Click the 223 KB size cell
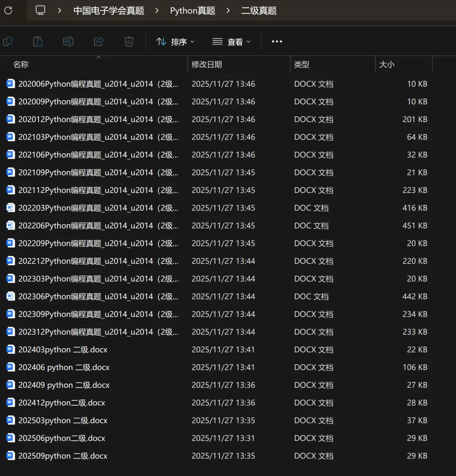Image resolution: width=456 pixels, height=476 pixels. (x=415, y=190)
